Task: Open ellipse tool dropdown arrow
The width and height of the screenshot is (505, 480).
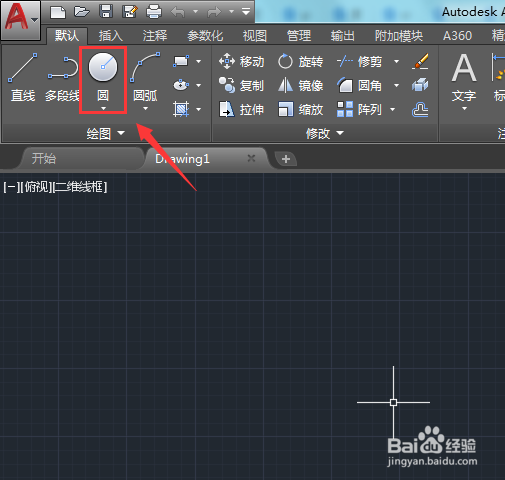Action: click(x=199, y=85)
